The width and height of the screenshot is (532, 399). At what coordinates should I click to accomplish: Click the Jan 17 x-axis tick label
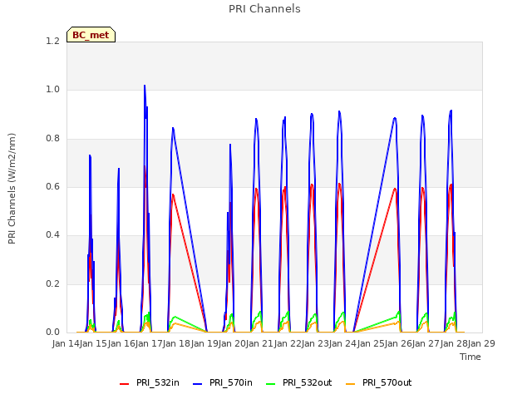pos(149,343)
